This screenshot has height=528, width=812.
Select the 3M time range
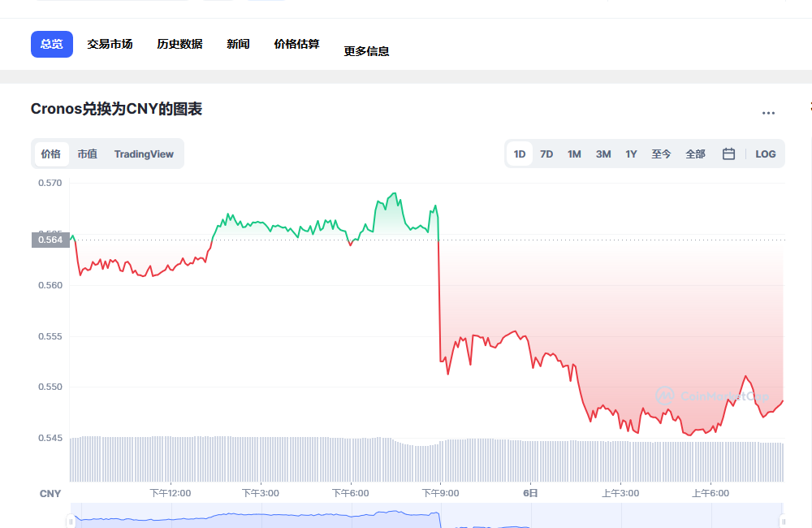(x=603, y=154)
